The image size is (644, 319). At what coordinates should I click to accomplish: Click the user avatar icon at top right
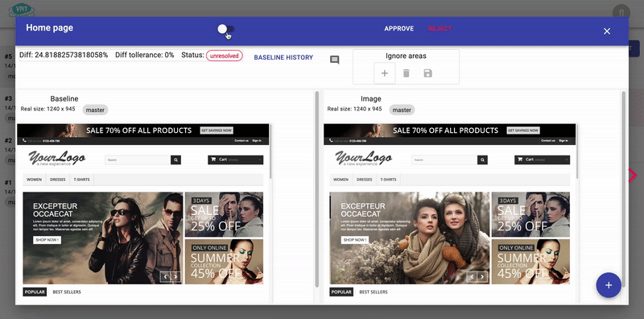click(x=621, y=12)
